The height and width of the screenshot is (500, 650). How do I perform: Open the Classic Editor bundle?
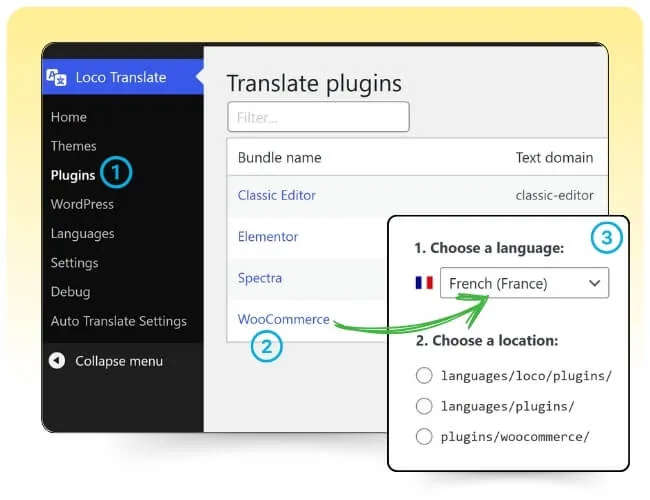tap(277, 195)
